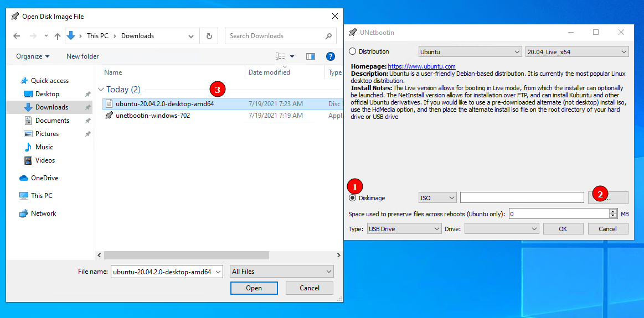Screen dimensions: 644x318
Task: Open Pictures in navigation pane
Action: point(47,134)
